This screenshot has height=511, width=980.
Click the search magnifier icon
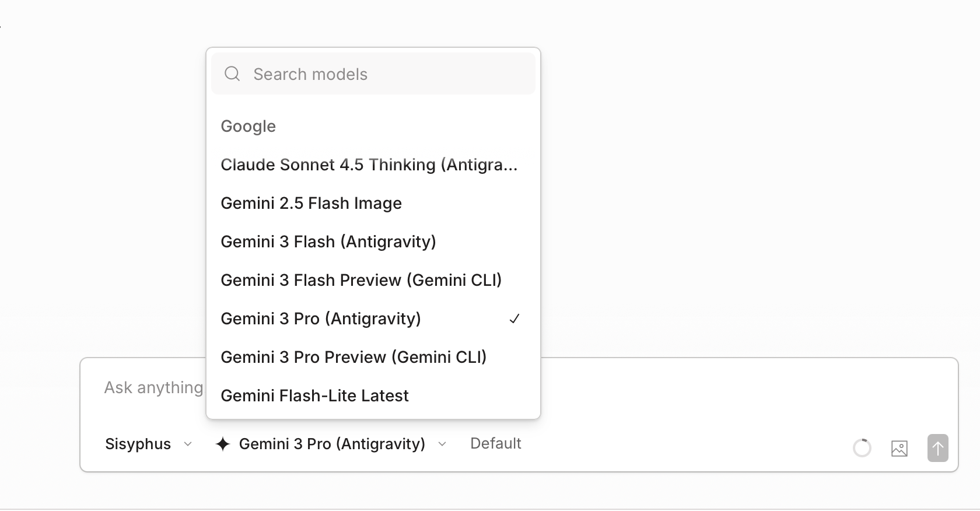(x=232, y=73)
